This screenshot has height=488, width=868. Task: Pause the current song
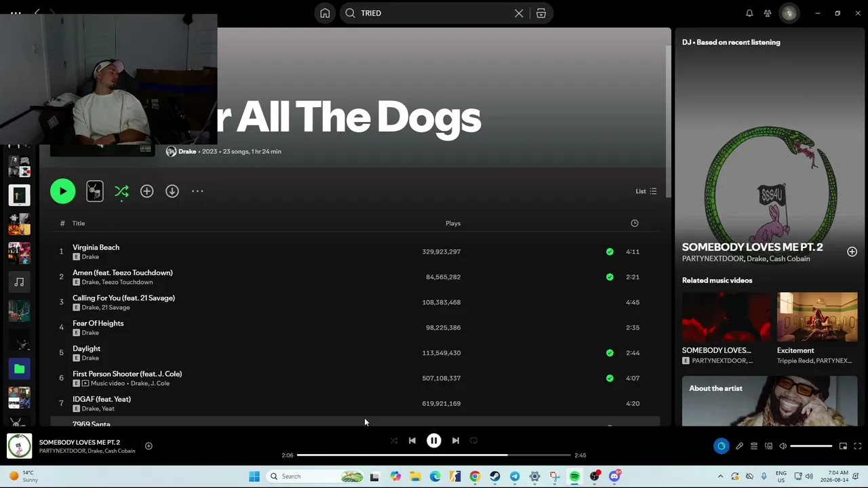434,441
